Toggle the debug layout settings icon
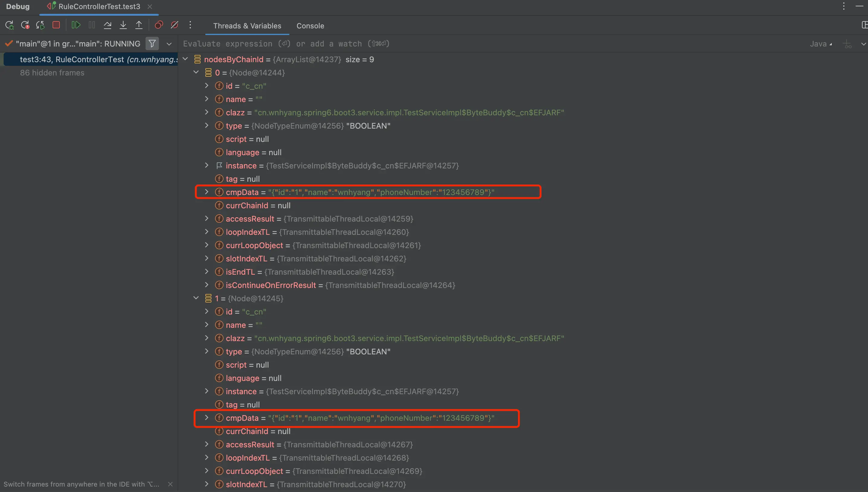Screen dimensions: 868x492 pos(864,25)
